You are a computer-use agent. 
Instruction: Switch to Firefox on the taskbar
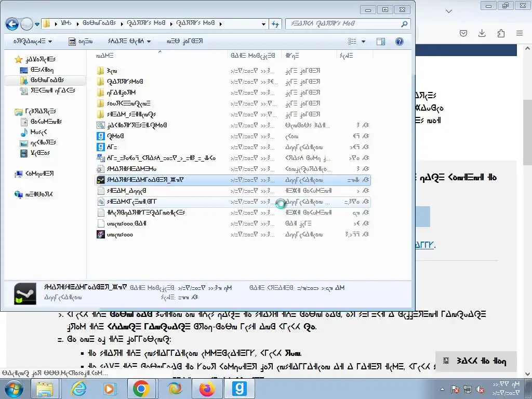(207, 389)
